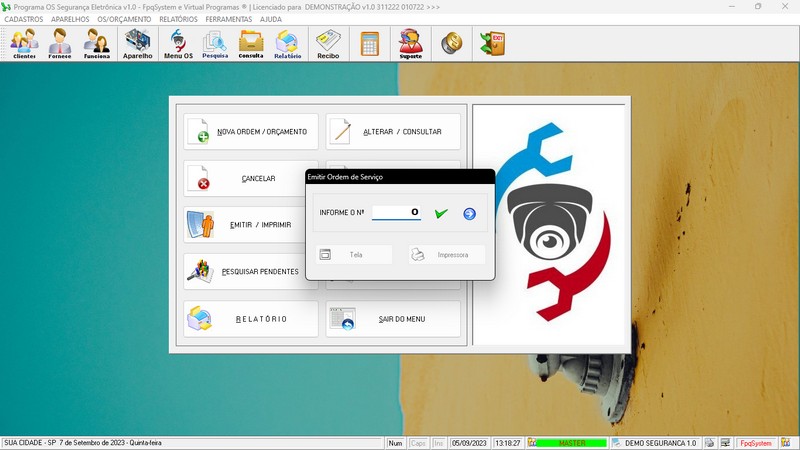This screenshot has width=800, height=450.
Task: Open the Menu OS camera icon
Action: 178,44
